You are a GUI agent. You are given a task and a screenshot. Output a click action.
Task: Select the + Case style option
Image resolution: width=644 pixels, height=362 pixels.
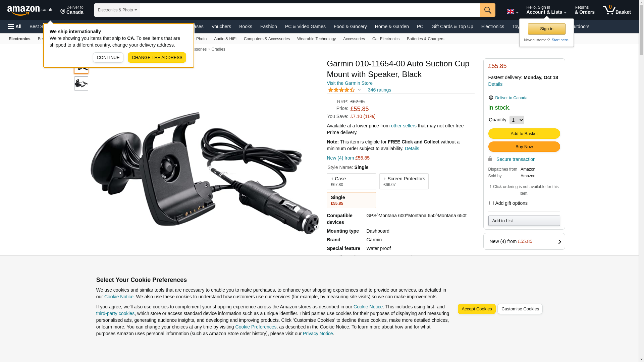351,181
